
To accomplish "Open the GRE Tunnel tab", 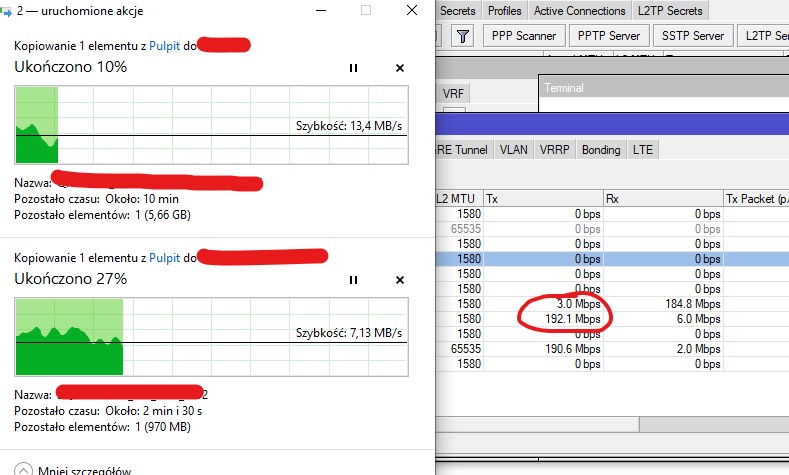I will pyautogui.click(x=463, y=150).
